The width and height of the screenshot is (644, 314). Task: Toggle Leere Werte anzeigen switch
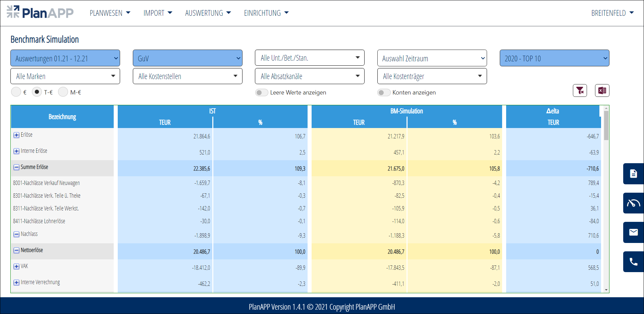click(x=261, y=92)
